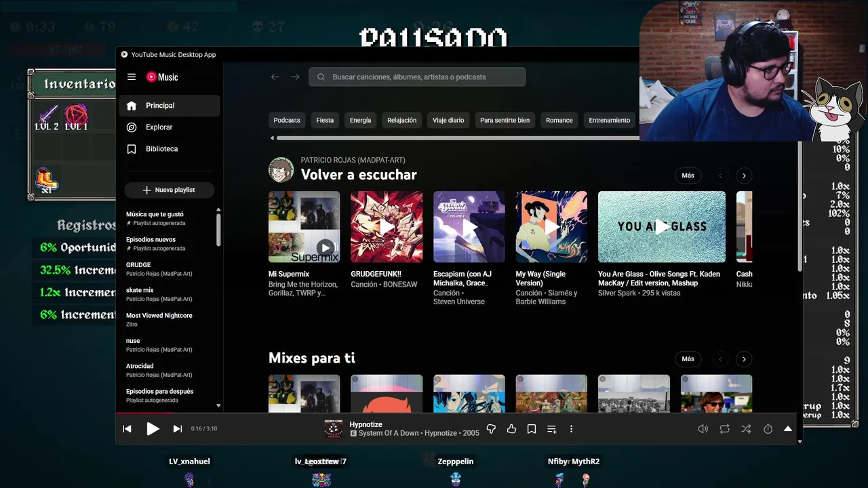Show previous items in Volver a escuchar
This screenshot has height=488, width=868.
(720, 176)
